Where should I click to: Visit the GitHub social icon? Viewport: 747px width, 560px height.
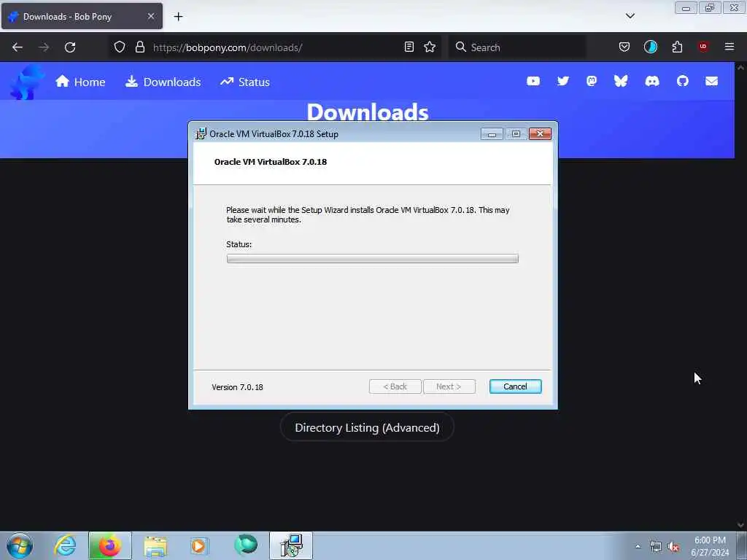(x=682, y=81)
